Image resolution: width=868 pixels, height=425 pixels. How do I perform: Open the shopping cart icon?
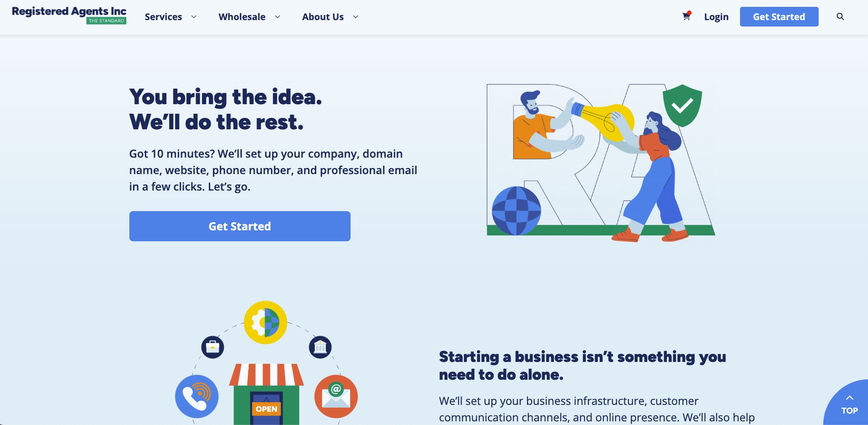pos(686,16)
